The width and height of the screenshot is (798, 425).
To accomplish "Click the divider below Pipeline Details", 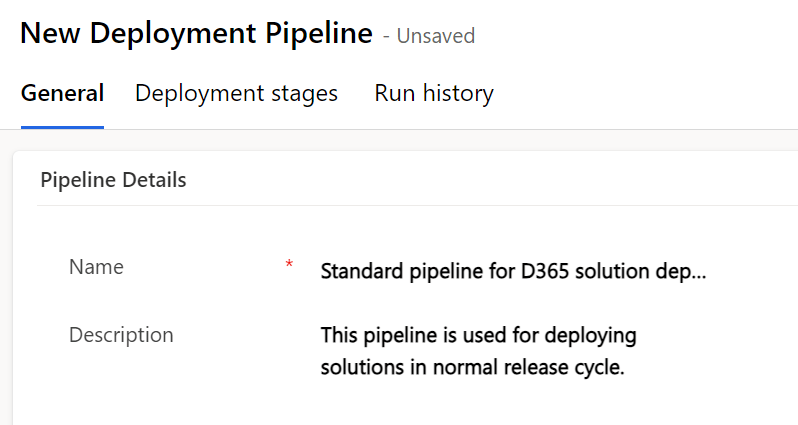I will coord(400,206).
